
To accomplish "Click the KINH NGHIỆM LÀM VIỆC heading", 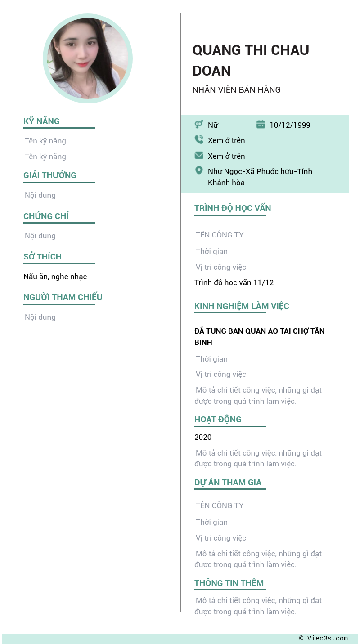I will point(242,306).
